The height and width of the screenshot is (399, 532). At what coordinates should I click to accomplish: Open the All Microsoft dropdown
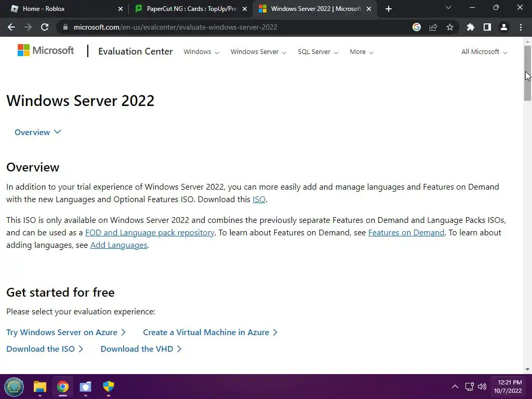tap(484, 52)
